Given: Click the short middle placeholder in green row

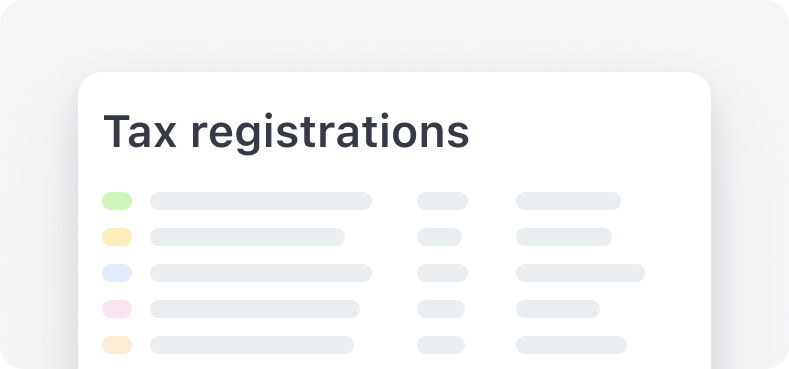Looking at the screenshot, I should (x=442, y=201).
